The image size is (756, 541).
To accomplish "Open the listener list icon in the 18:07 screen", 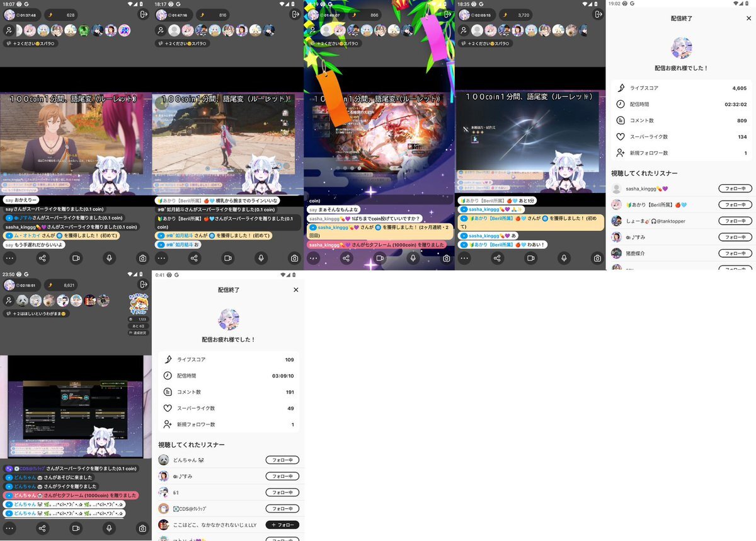I will [9, 30].
